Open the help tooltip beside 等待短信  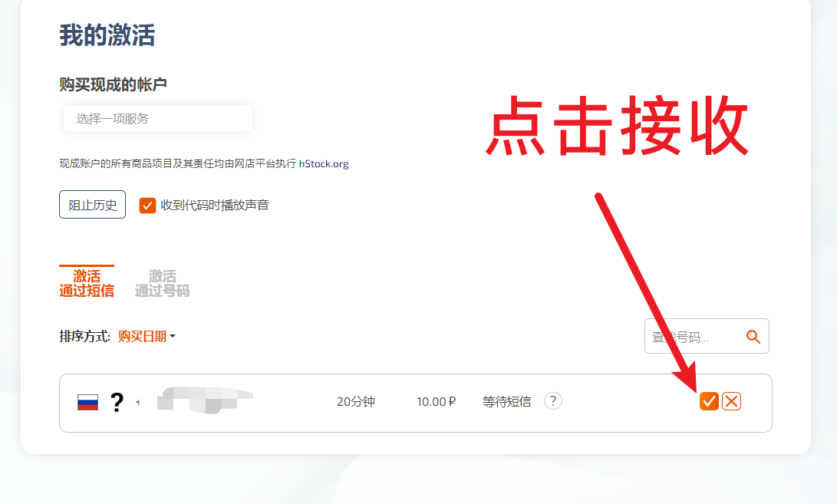pyautogui.click(x=553, y=401)
